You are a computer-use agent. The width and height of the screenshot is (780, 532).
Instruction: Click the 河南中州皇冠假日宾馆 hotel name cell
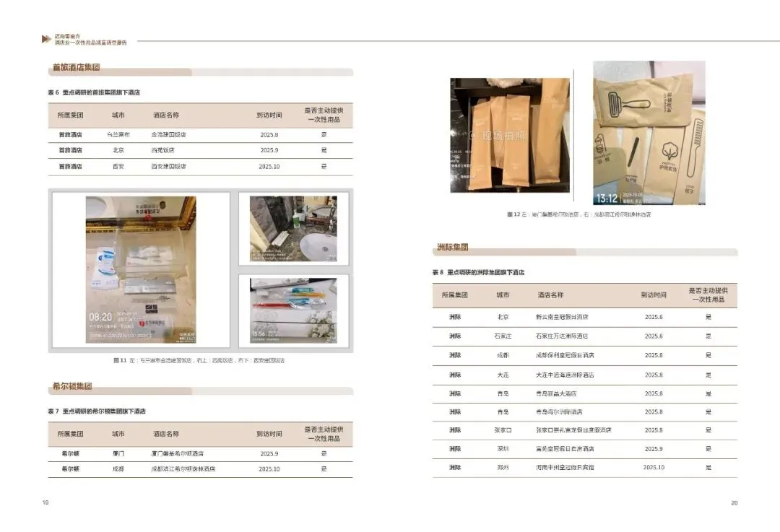coord(565,467)
